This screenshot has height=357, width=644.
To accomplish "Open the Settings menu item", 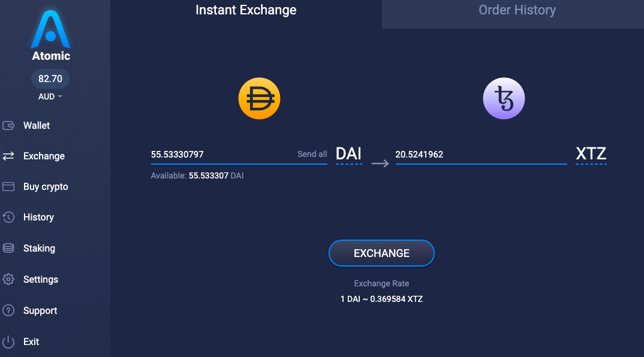I will [x=41, y=280].
